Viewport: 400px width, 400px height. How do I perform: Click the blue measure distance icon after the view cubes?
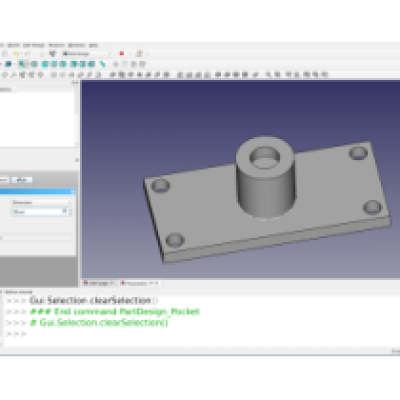[x=102, y=64]
